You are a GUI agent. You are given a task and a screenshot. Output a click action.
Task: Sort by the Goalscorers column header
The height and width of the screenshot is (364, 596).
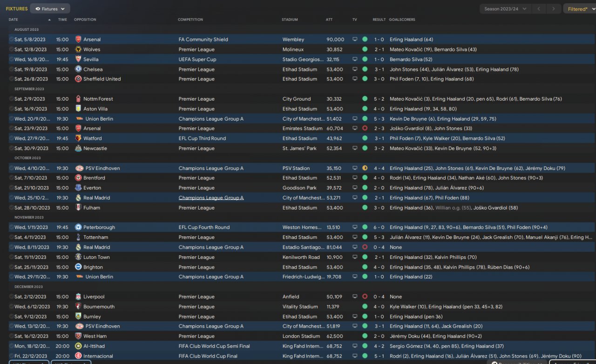pyautogui.click(x=402, y=20)
